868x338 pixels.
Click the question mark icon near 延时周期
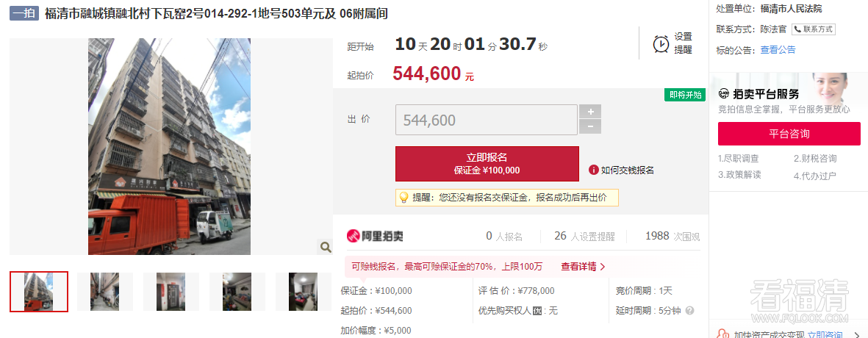pyautogui.click(x=689, y=311)
